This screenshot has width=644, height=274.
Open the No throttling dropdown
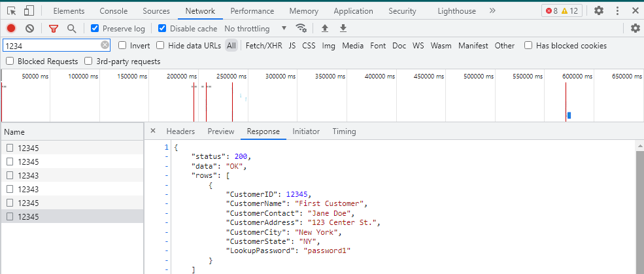256,28
